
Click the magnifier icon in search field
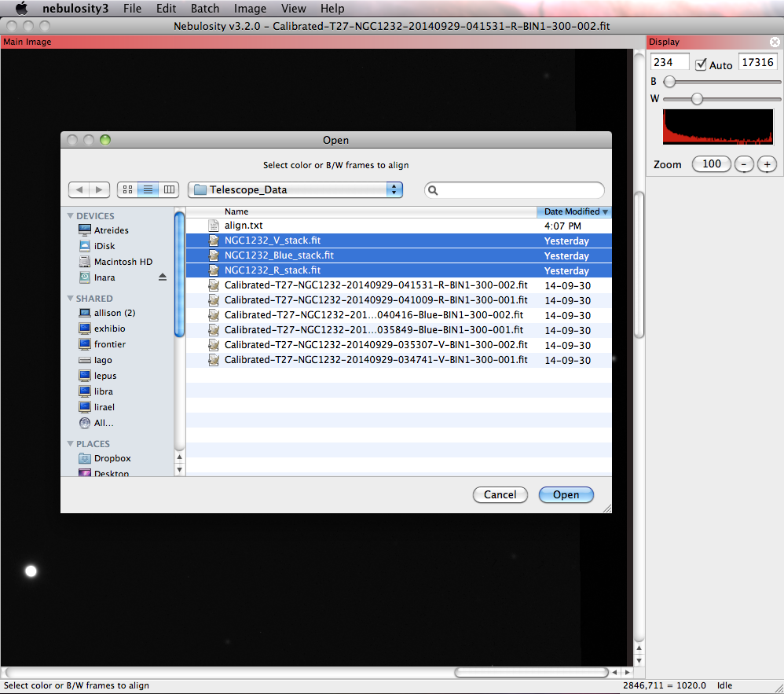click(x=433, y=190)
